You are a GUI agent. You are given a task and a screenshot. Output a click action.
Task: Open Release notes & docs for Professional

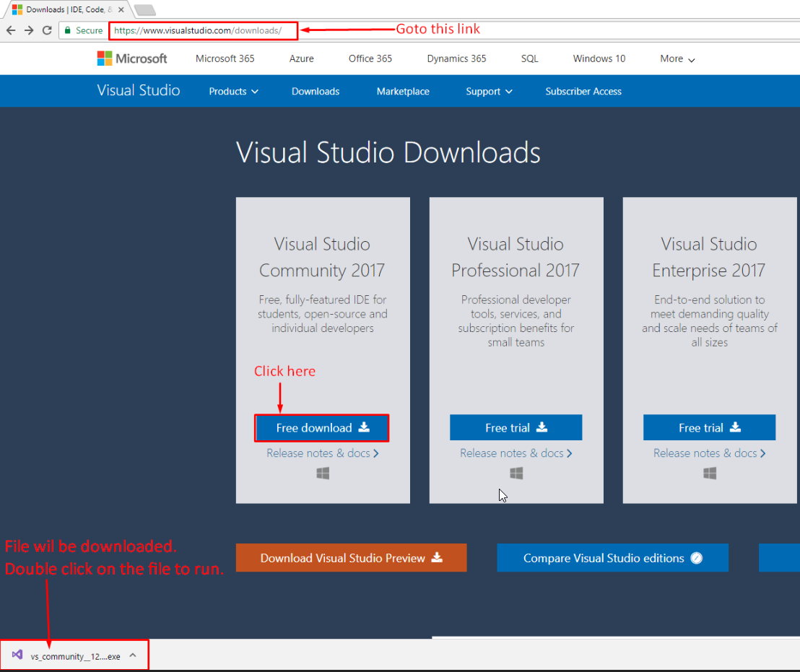pyautogui.click(x=516, y=453)
